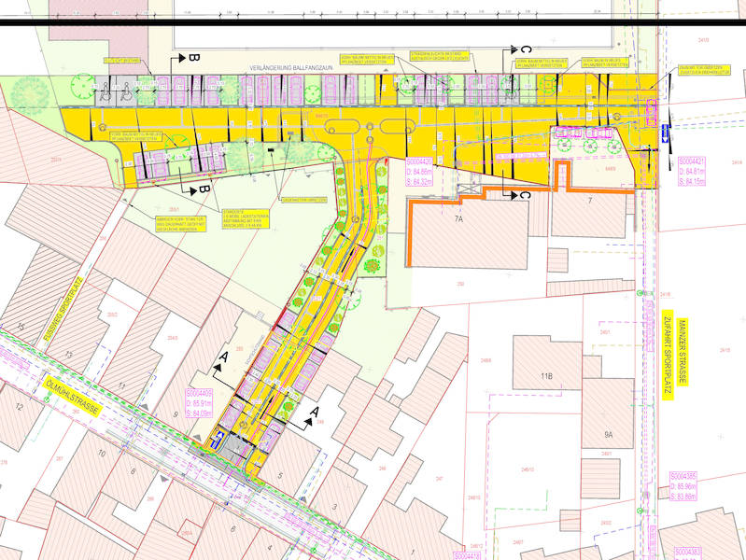
Task: Click building 9A on the plan
Action: 608,413
